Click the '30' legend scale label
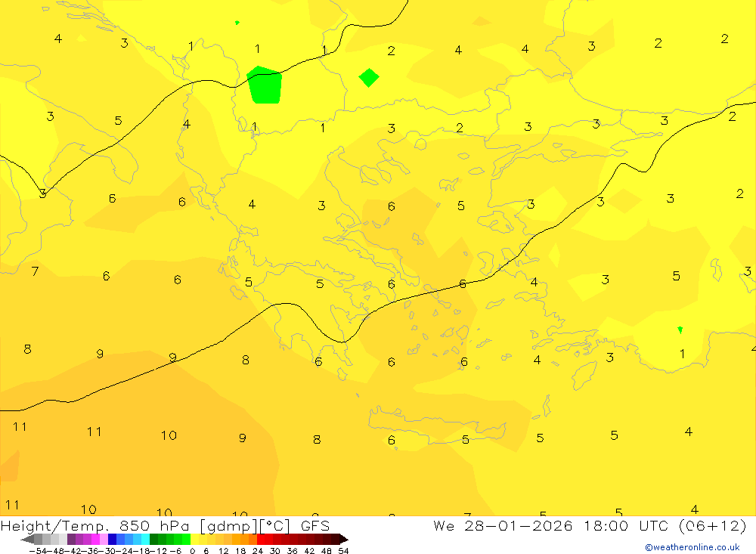This screenshot has height=554, width=756. 275,551
